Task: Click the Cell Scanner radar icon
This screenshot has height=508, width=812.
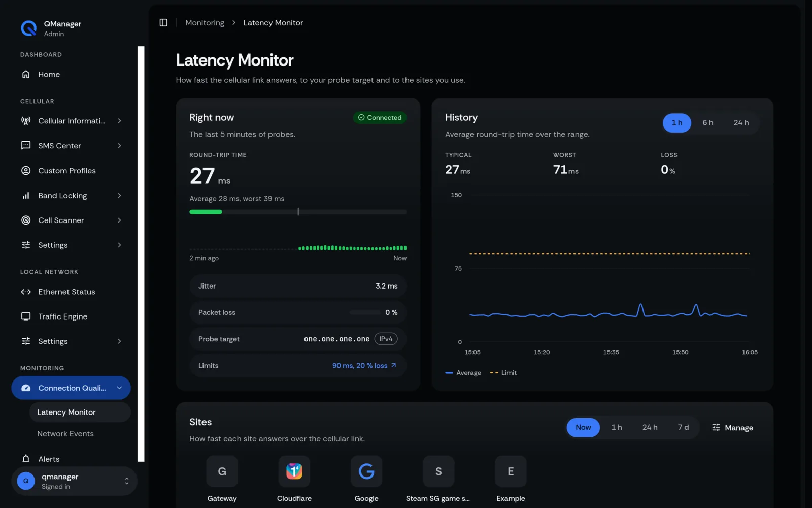Action: point(26,220)
